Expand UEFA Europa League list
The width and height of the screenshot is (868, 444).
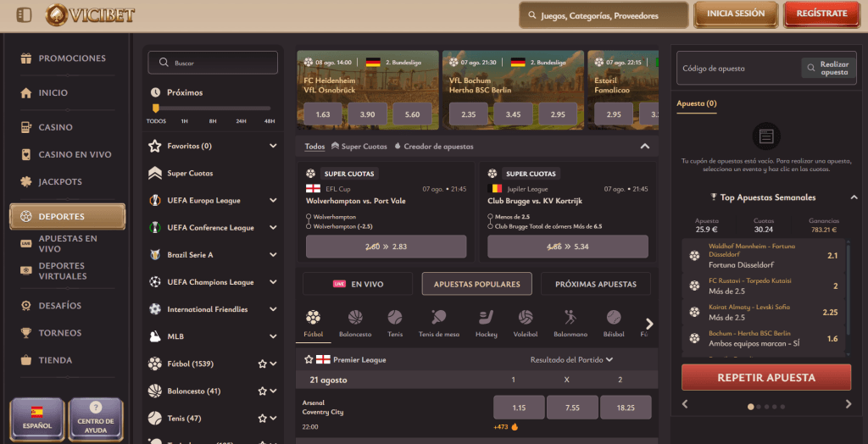click(x=273, y=201)
